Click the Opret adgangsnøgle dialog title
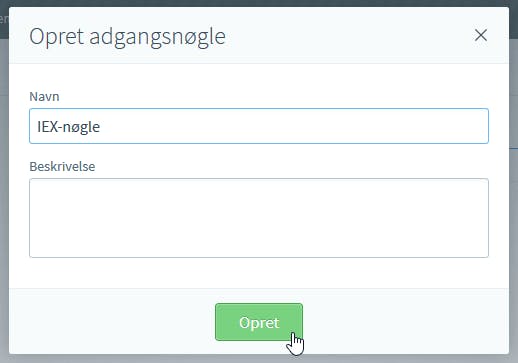518x363 pixels. [127, 37]
